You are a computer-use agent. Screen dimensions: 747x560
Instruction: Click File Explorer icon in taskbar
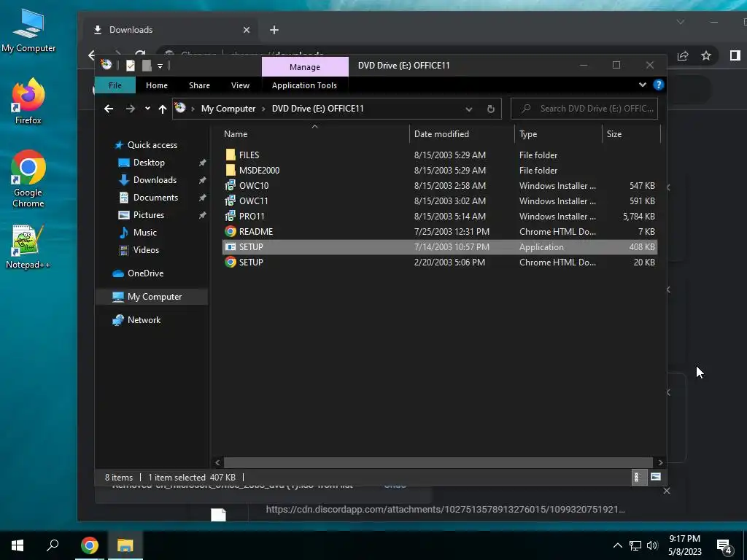pos(125,545)
